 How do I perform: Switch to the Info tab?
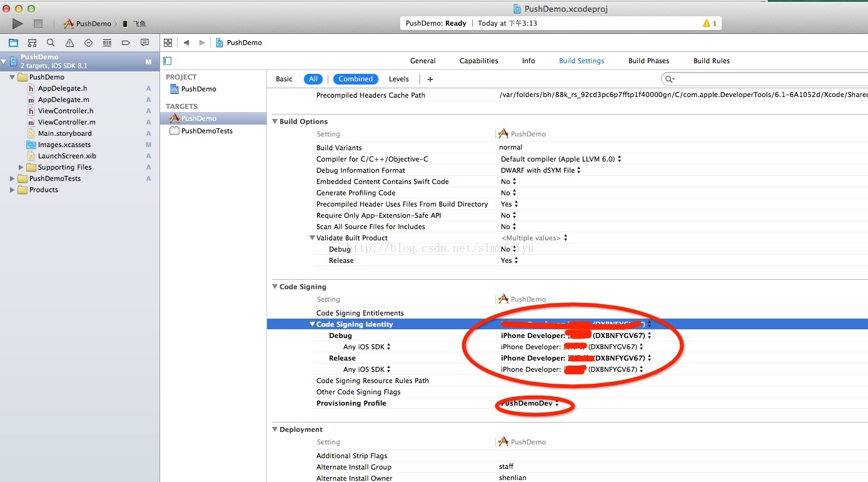click(528, 61)
